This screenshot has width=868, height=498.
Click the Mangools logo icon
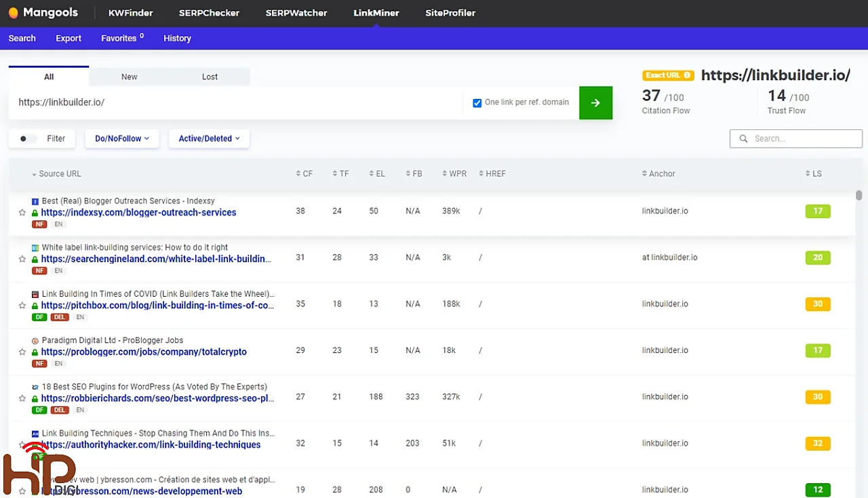point(13,13)
